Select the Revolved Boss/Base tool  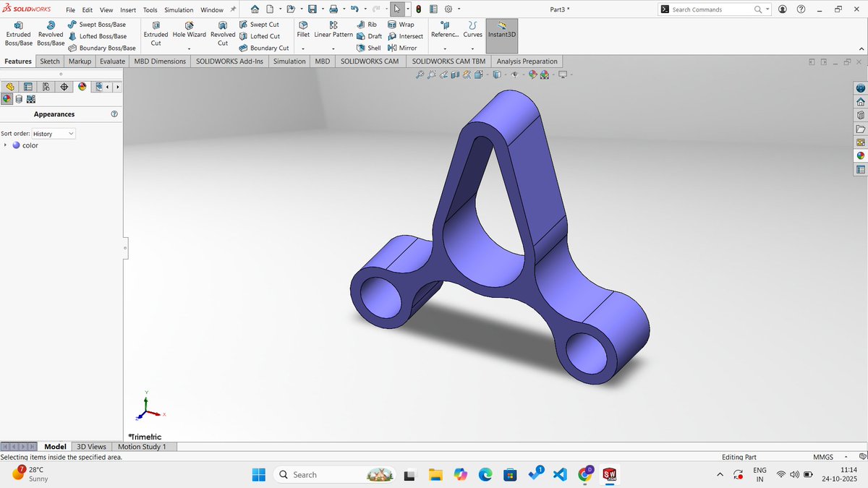51,34
